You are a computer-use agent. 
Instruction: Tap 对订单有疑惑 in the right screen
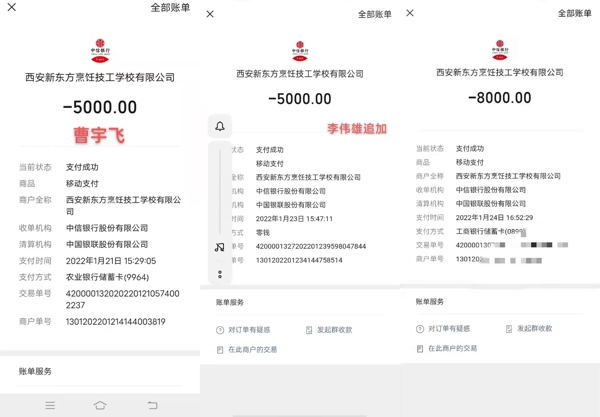point(449,329)
